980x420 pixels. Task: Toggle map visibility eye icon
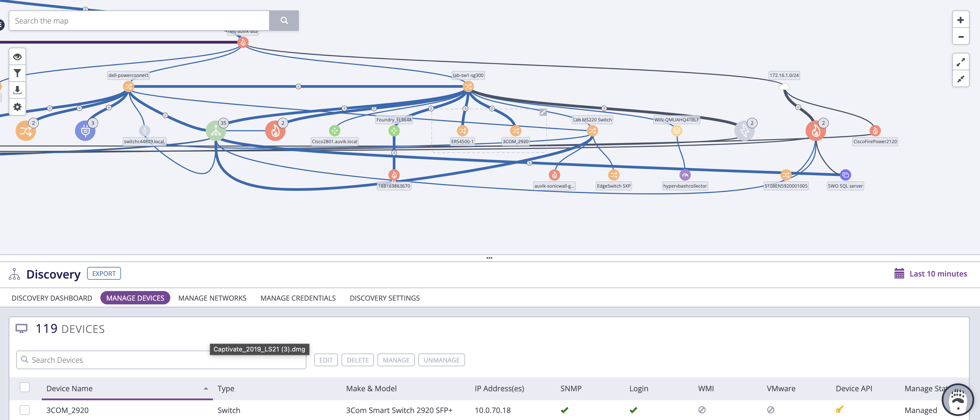tap(17, 57)
